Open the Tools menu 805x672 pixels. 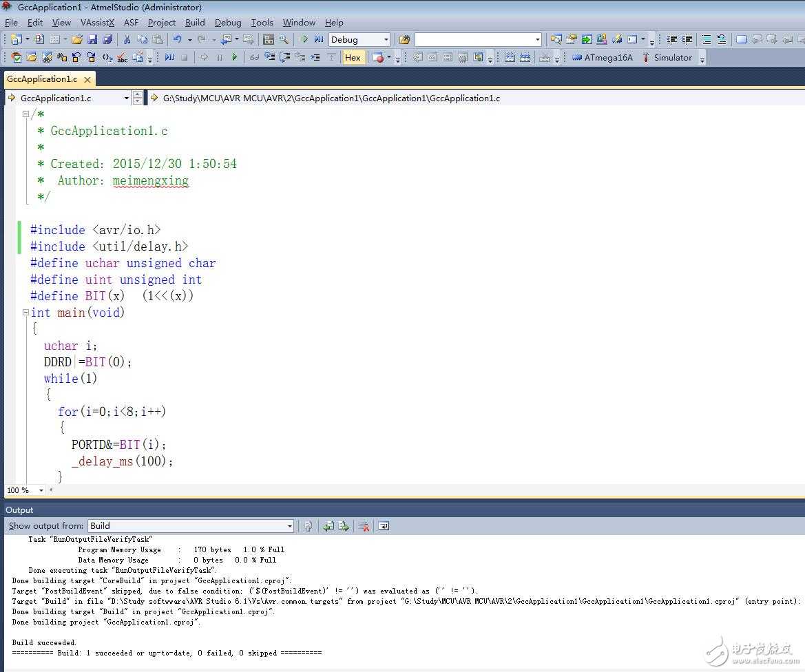click(x=262, y=23)
